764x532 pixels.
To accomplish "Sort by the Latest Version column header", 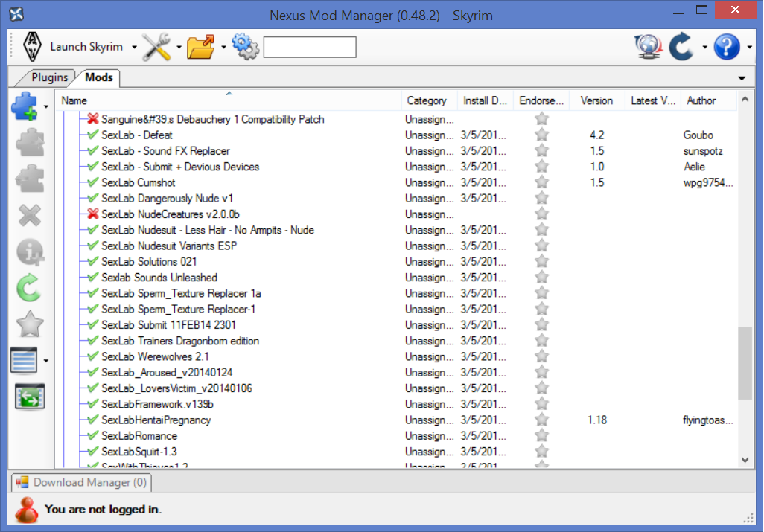I will pos(653,100).
